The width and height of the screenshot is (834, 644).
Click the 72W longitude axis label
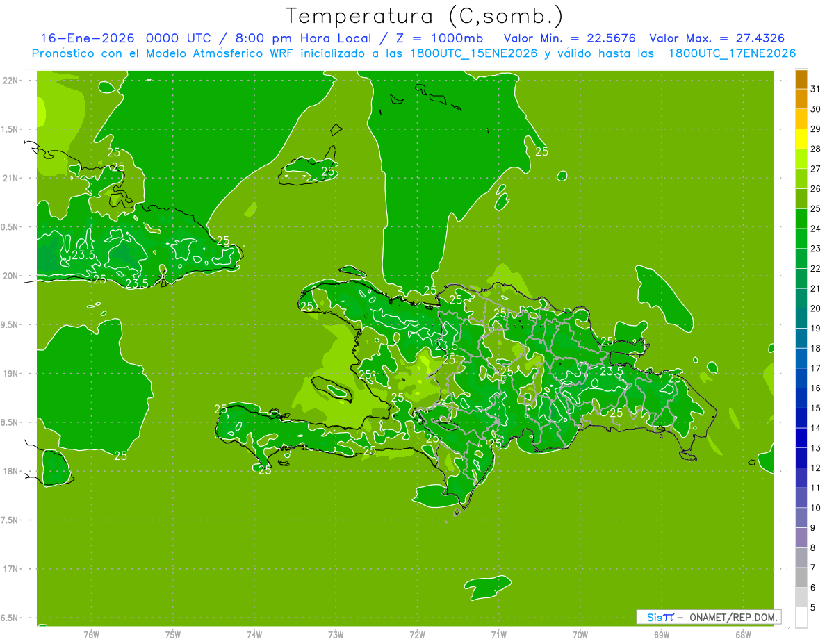(418, 635)
